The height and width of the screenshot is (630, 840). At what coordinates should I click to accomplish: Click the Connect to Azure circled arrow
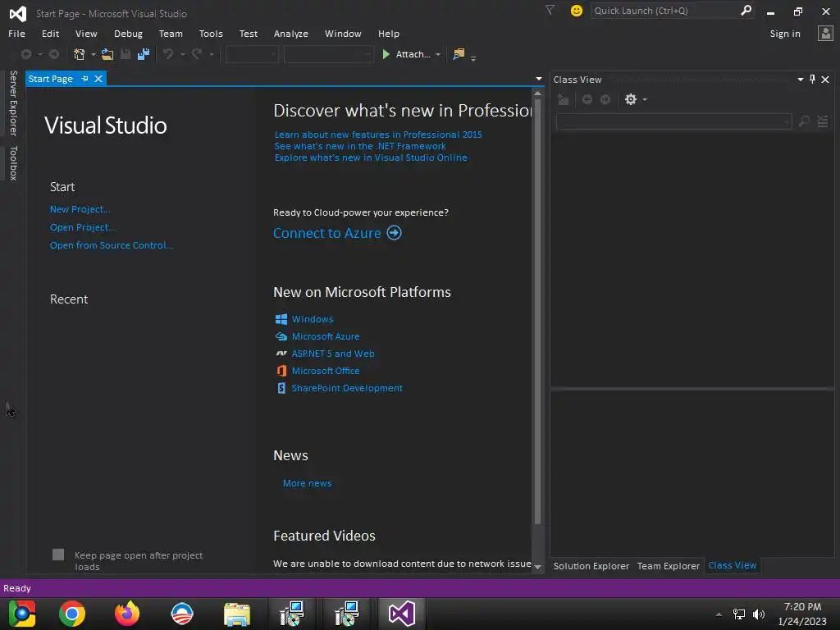(395, 233)
